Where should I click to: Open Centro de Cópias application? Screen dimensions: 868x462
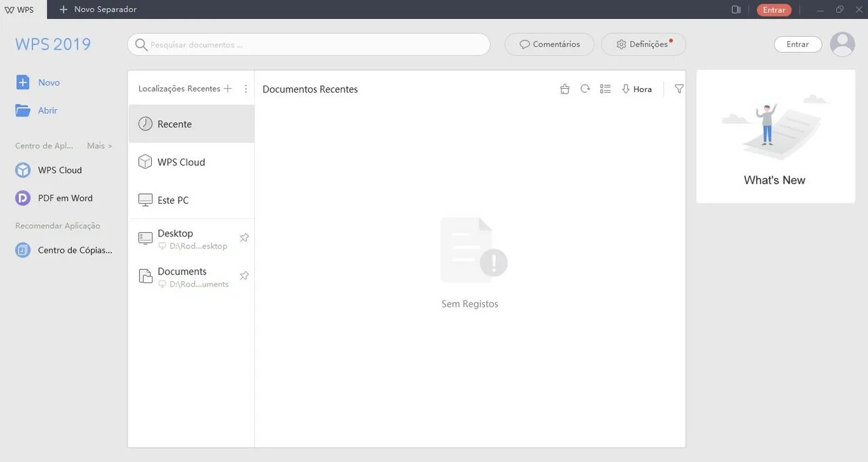coord(64,250)
